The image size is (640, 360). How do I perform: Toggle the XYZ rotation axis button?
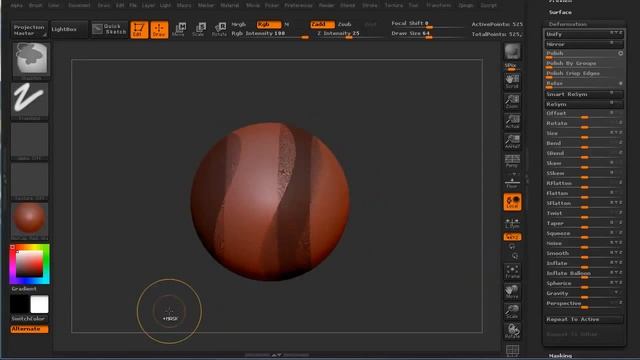pos(512,237)
